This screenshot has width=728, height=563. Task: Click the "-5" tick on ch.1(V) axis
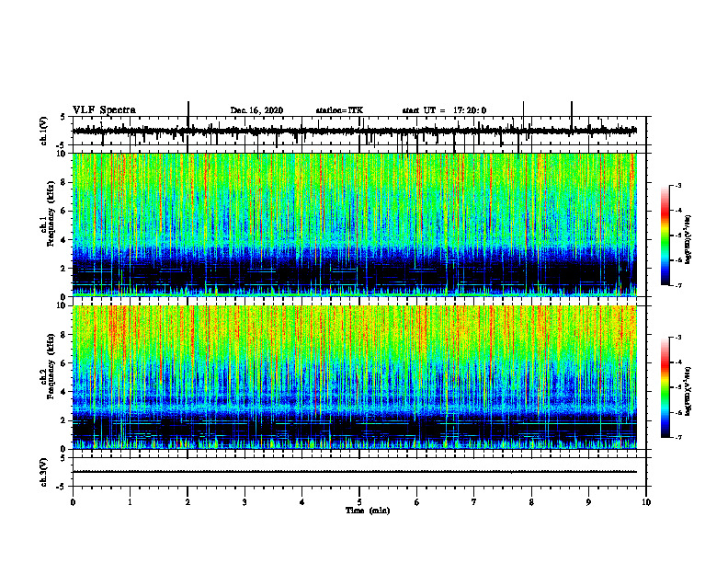pos(62,144)
